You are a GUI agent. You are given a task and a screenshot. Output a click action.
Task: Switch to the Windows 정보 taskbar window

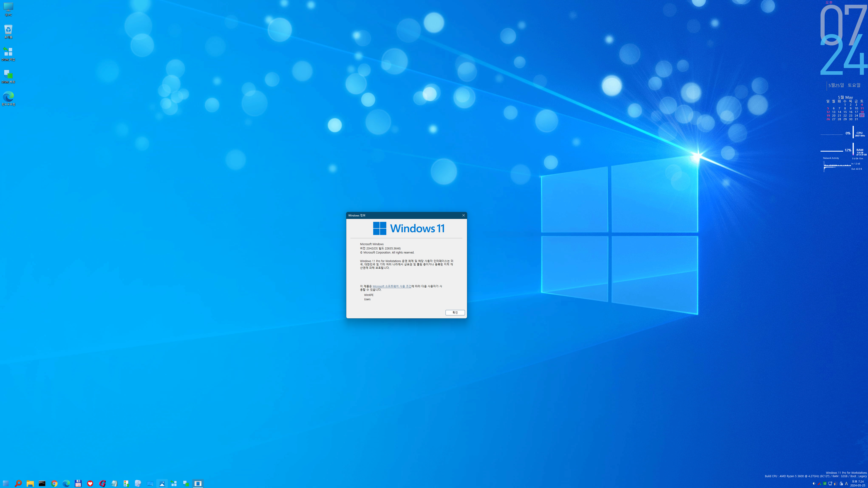tap(198, 483)
